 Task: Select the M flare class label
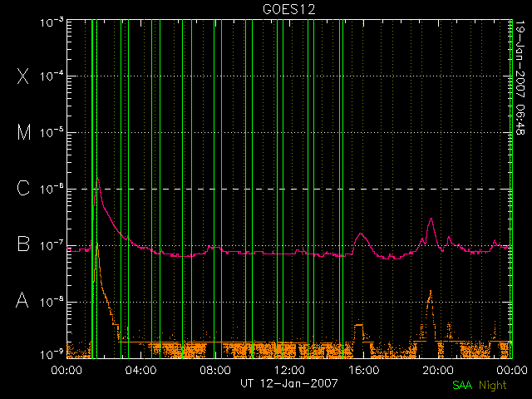pyautogui.click(x=24, y=132)
